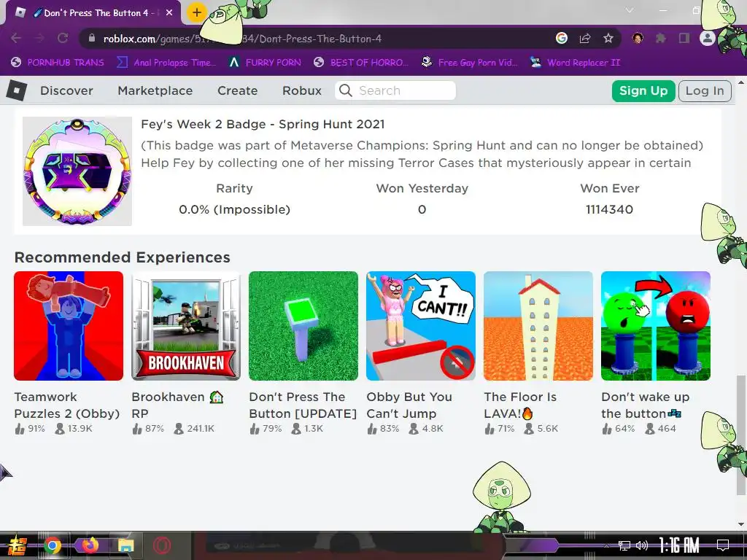The width and height of the screenshot is (747, 560).
Task: Click the site padlock icon in address bar
Action: click(x=92, y=38)
